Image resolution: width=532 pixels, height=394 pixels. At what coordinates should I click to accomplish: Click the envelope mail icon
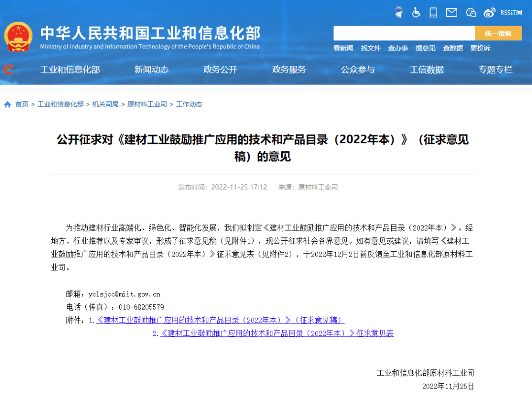(452, 12)
